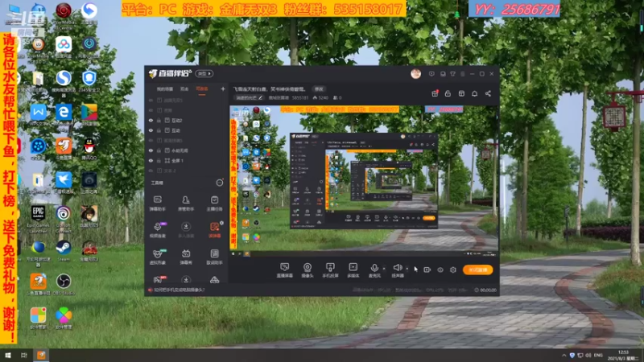Switch to the second scene tab
This screenshot has height=362, width=644.
185,89
